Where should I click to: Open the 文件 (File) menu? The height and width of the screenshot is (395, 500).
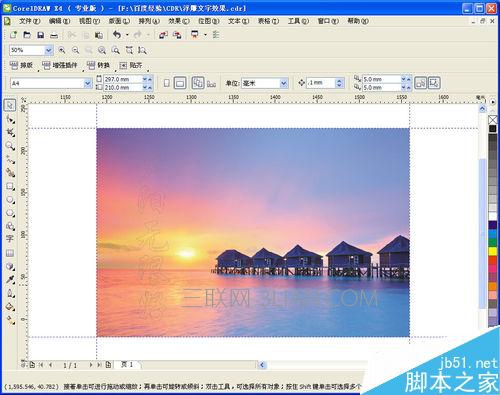pos(29,21)
